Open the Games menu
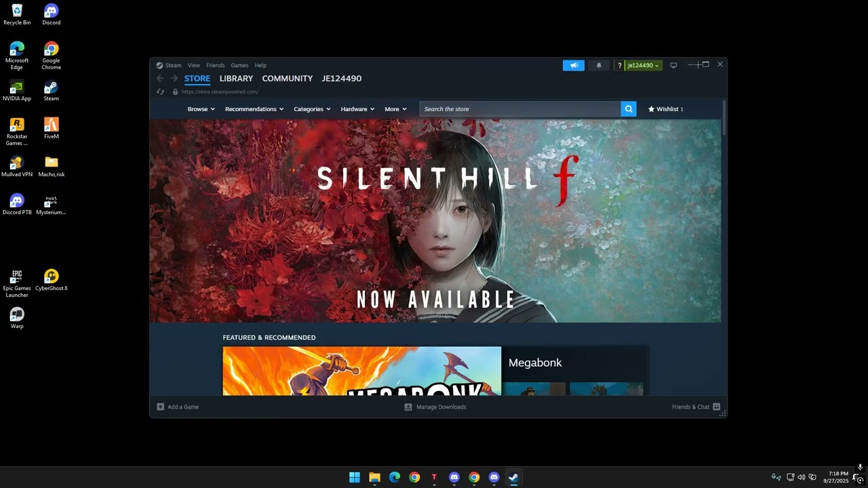Screen dimensions: 868x488 [x=239, y=65]
